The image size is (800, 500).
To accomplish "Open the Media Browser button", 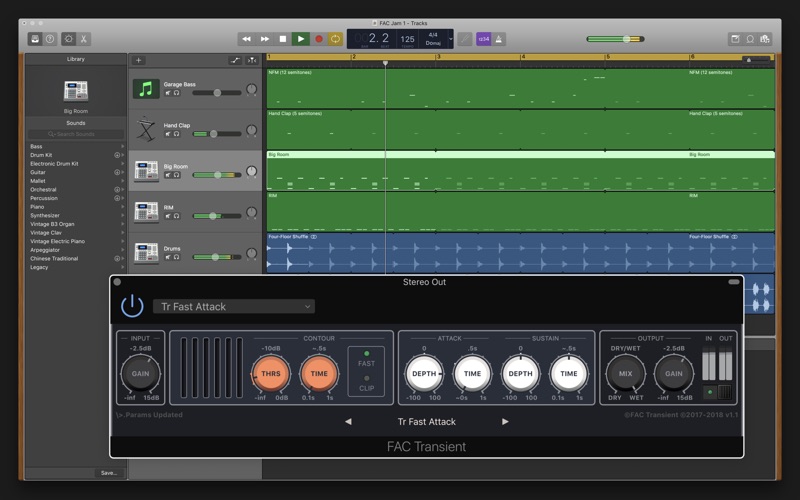I will [x=765, y=39].
